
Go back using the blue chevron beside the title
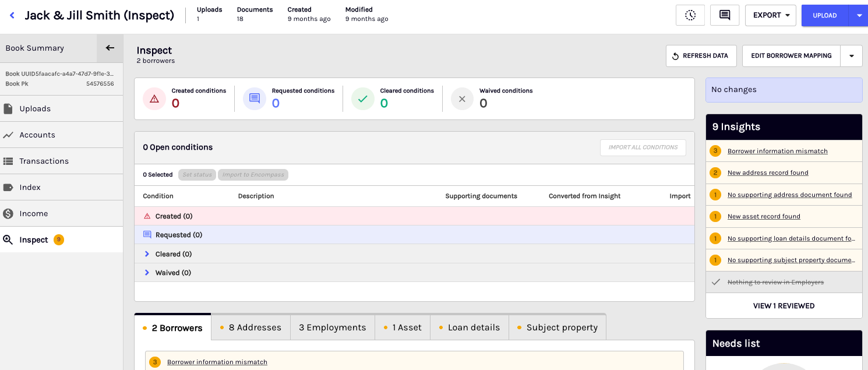tap(12, 15)
